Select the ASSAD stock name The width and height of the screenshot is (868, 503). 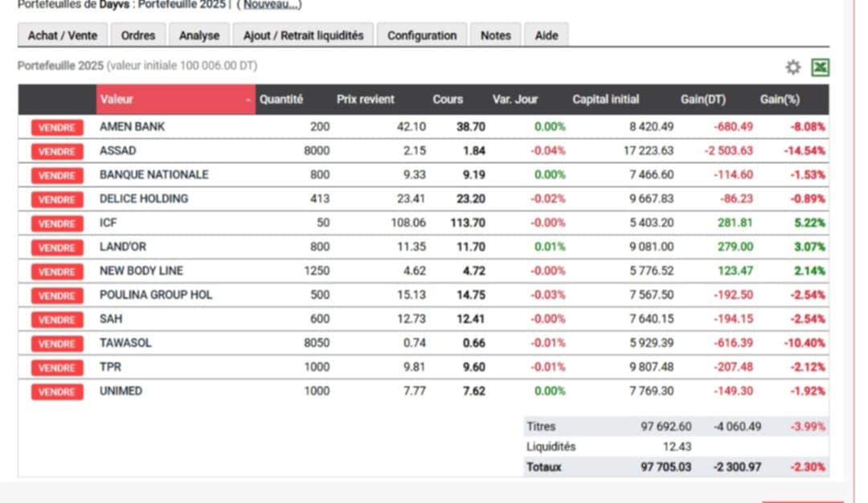118,150
